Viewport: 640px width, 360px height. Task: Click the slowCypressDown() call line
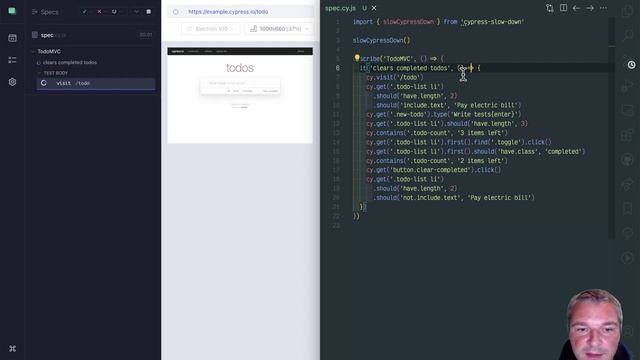point(382,40)
